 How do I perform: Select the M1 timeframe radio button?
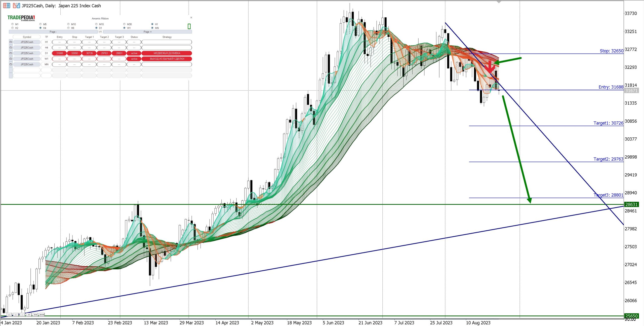click(13, 24)
